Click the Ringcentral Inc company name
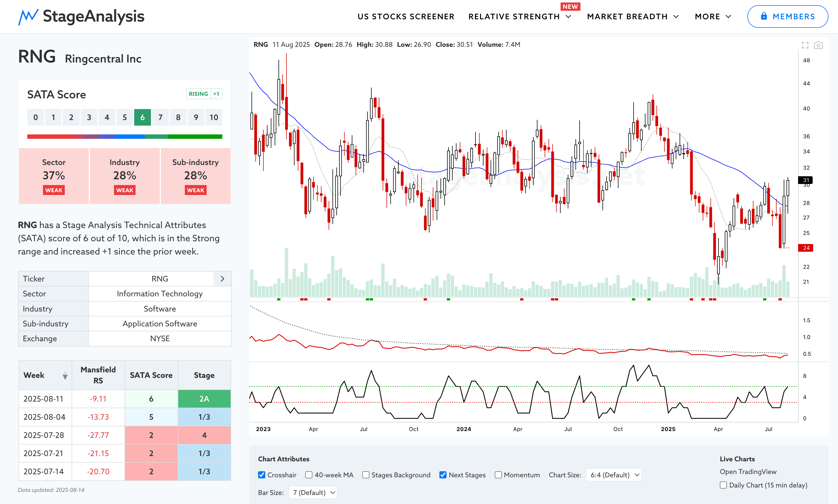This screenshot has width=838, height=504. [103, 59]
